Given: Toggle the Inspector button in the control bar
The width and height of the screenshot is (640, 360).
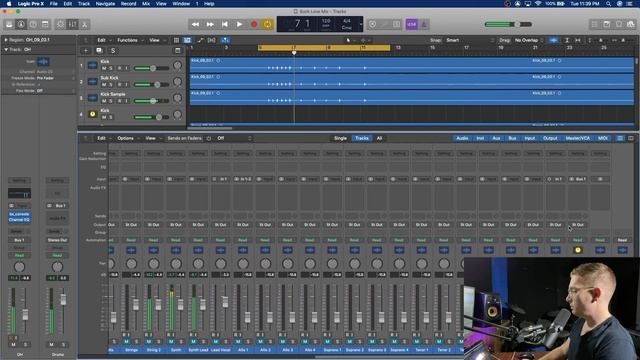Looking at the screenshot, I should coord(21,24).
